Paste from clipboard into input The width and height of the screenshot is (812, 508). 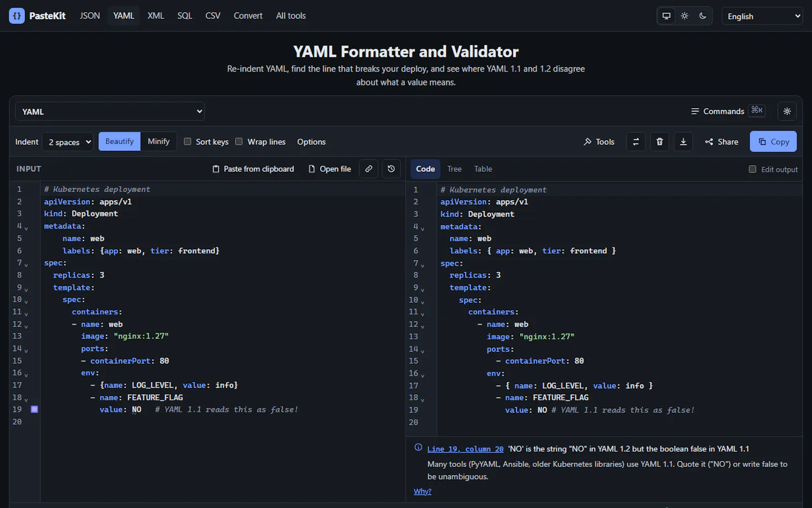(253, 169)
